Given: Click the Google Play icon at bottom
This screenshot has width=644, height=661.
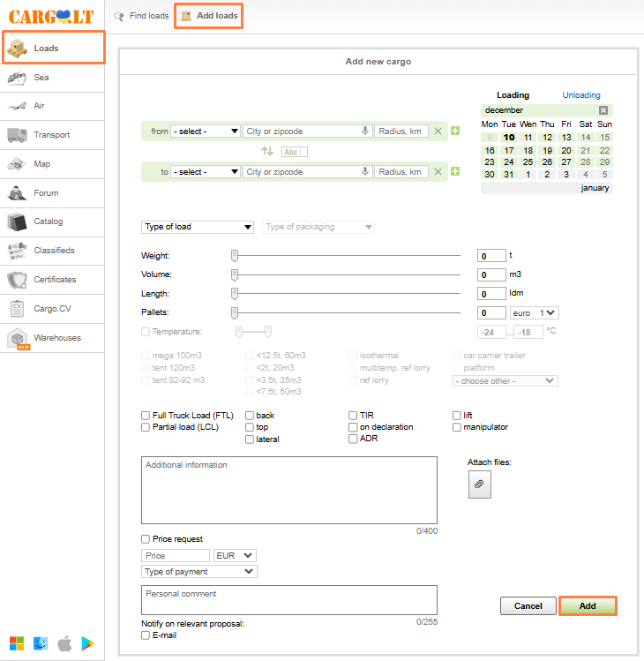Looking at the screenshot, I should tap(88, 642).
